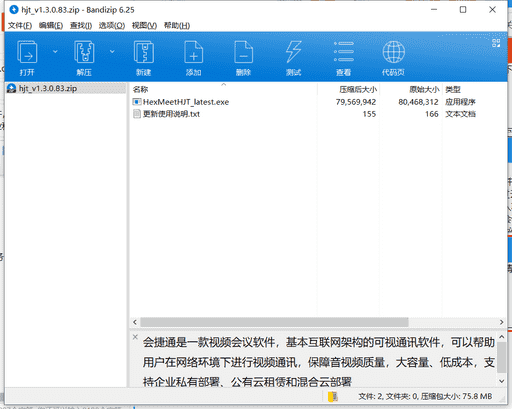Maximize the Bandizip window
The image size is (512, 409).
pos(463,10)
